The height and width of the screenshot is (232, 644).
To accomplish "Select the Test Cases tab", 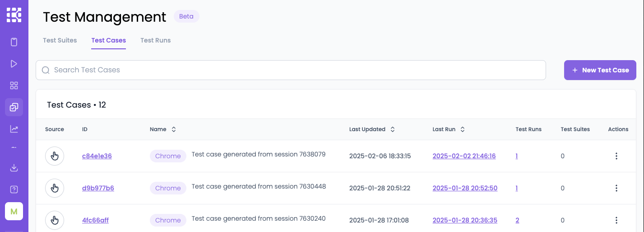I will click(x=109, y=40).
